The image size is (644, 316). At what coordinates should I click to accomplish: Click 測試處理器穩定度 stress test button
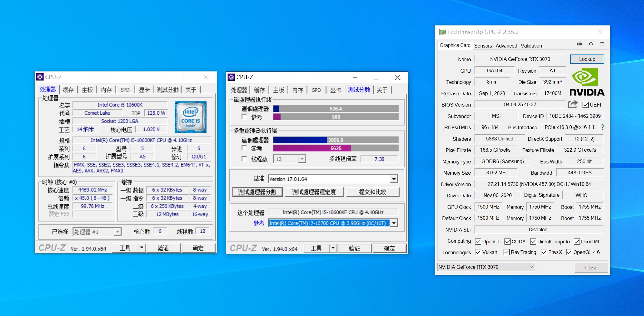pyautogui.click(x=314, y=192)
